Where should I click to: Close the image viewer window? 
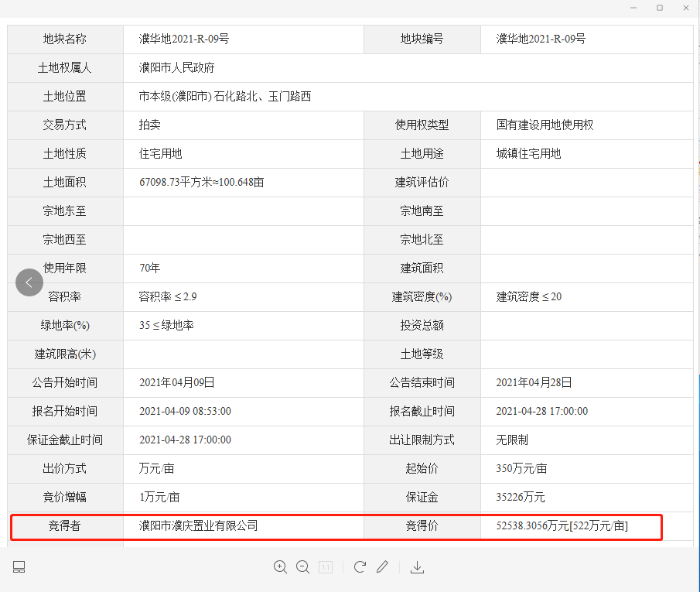(686, 8)
